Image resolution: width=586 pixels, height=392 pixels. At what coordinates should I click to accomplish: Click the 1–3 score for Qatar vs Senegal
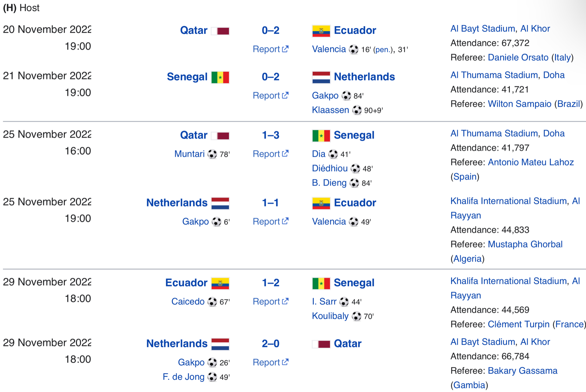tap(270, 135)
